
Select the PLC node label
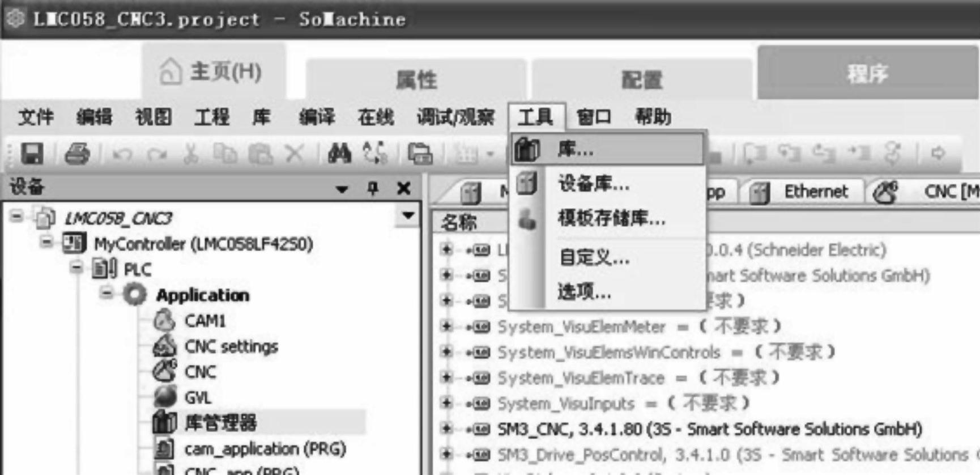pos(138,269)
